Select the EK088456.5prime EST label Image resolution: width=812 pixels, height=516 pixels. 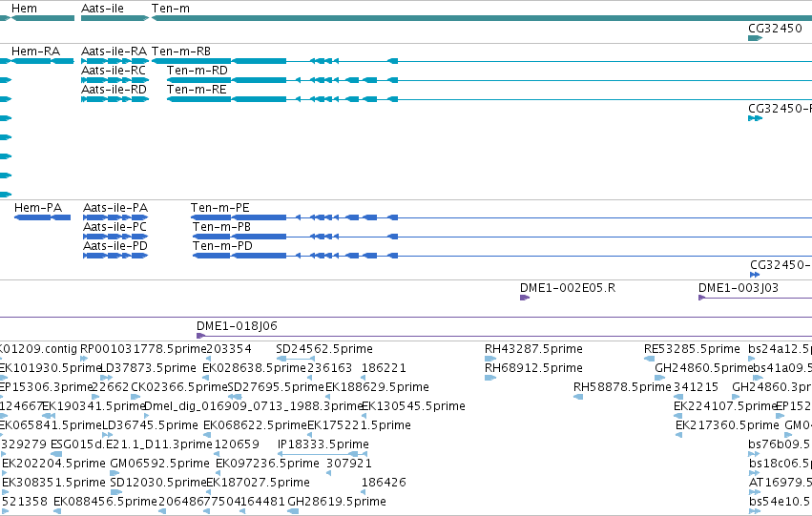coord(105,502)
